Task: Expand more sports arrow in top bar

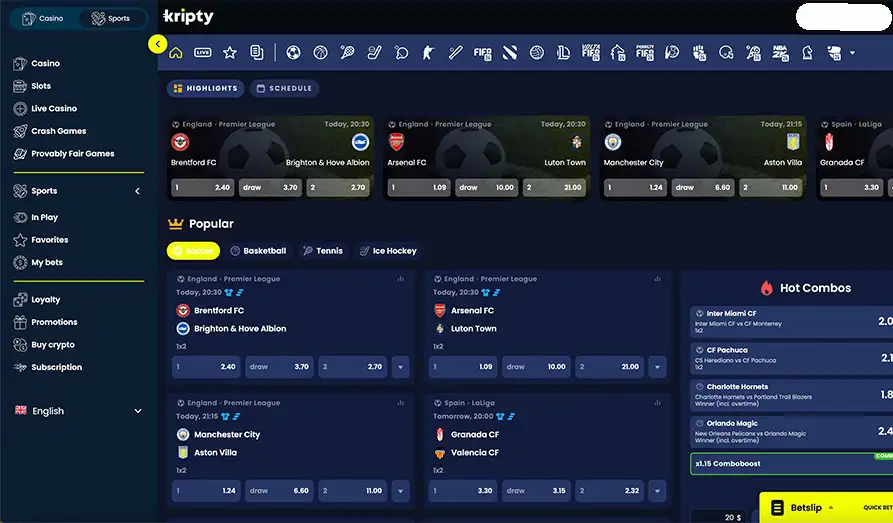Action: tap(852, 53)
